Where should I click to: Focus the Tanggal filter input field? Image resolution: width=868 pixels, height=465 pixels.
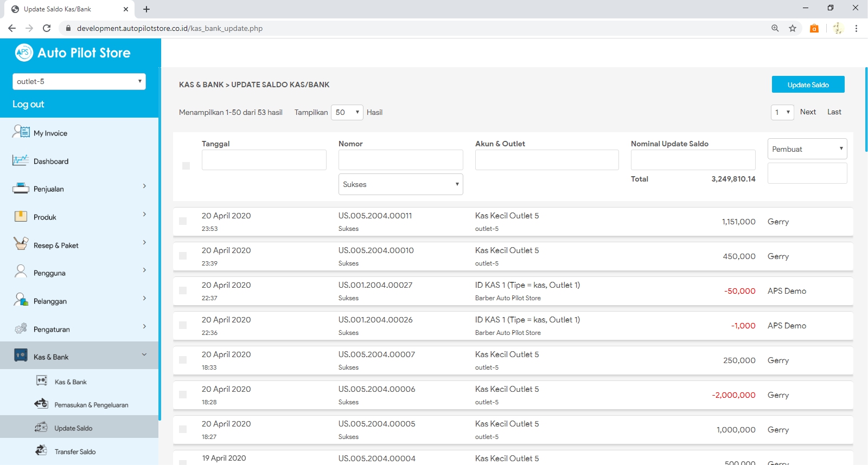pyautogui.click(x=264, y=160)
